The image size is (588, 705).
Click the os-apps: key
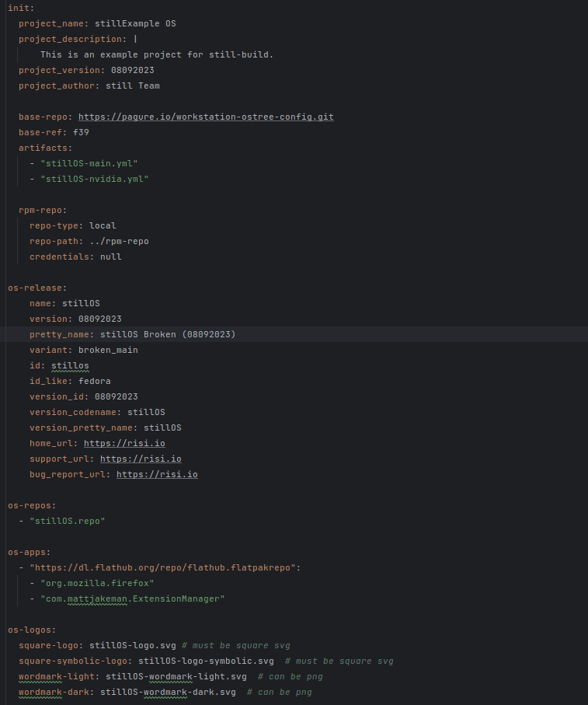coord(30,552)
